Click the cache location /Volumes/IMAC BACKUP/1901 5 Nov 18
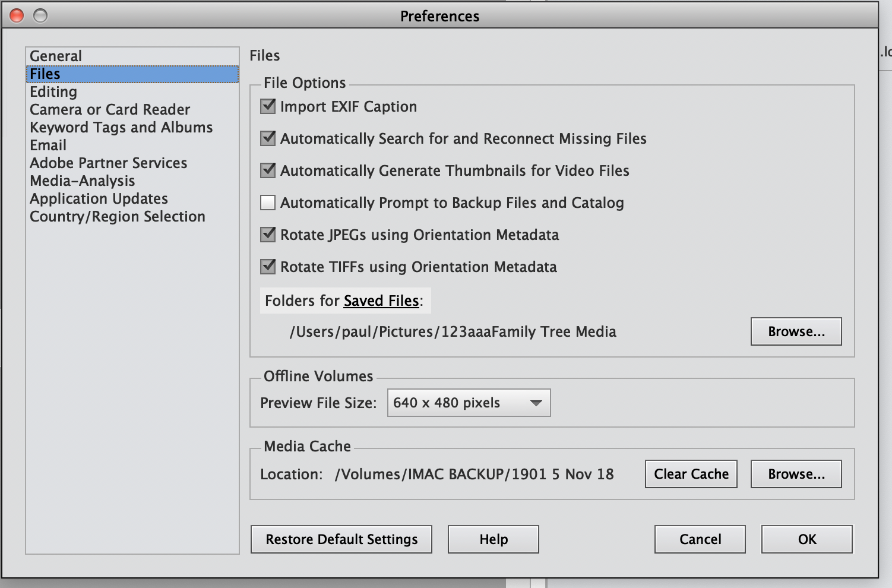This screenshot has height=588, width=892. [x=474, y=474]
